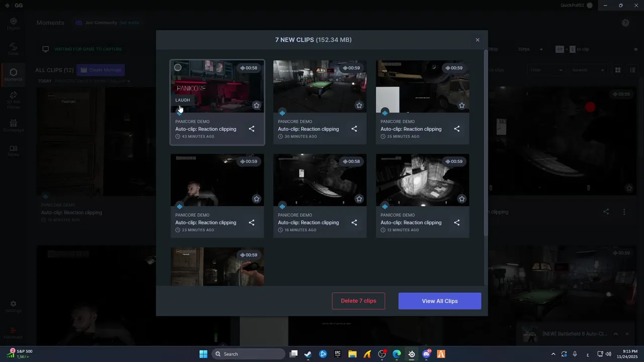The image size is (644, 362).
Task: Star the 16 minutes ago clip in dialog
Action: [x=359, y=199]
